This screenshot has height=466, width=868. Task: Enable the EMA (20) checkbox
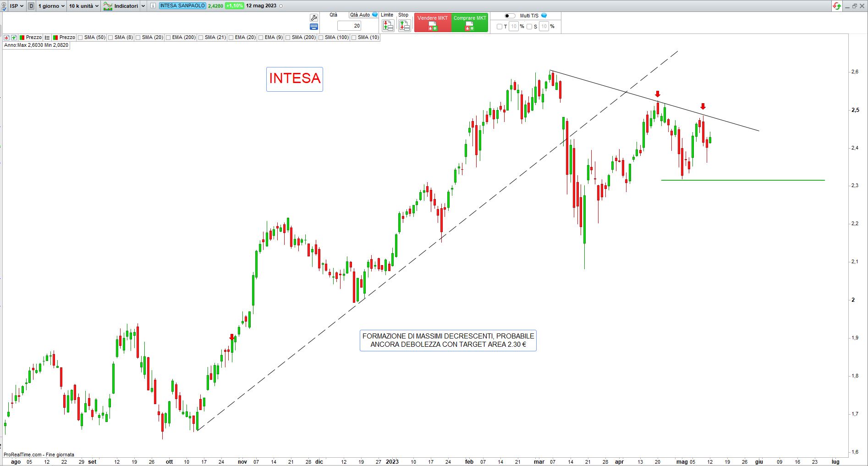pos(231,38)
